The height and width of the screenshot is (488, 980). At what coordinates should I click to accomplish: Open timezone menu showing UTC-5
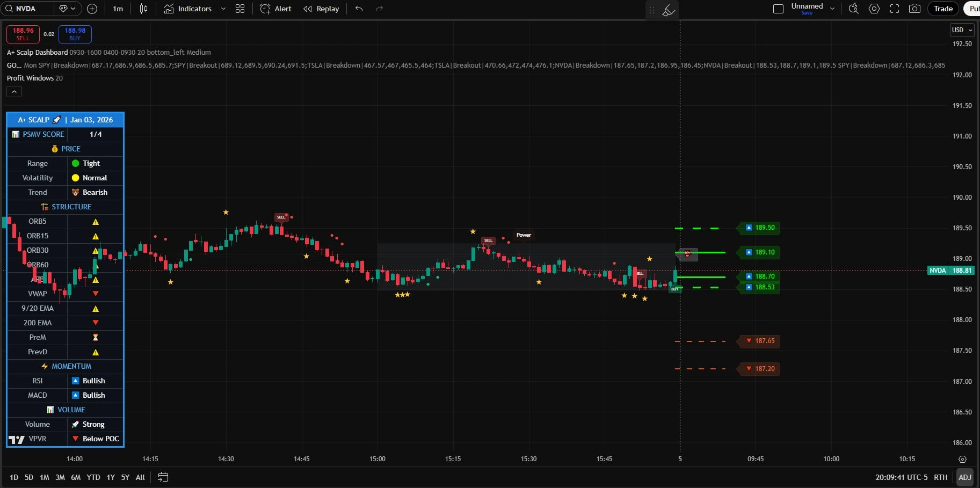[x=902, y=477]
